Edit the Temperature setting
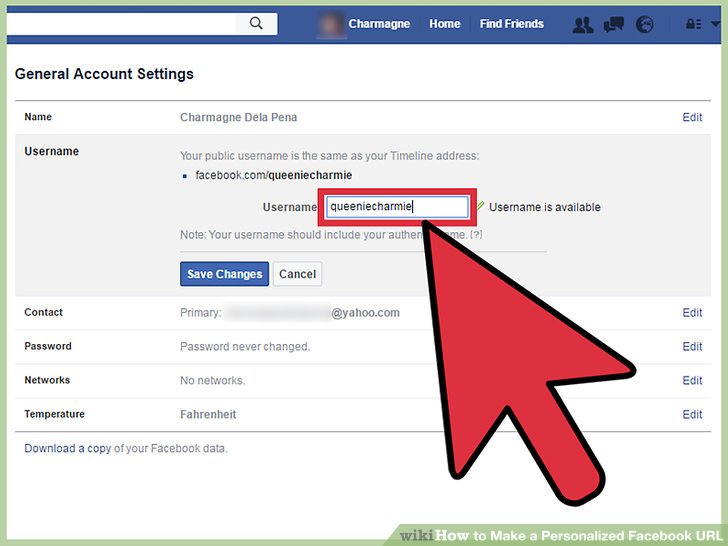Image resolution: width=728 pixels, height=546 pixels. pyautogui.click(x=692, y=415)
